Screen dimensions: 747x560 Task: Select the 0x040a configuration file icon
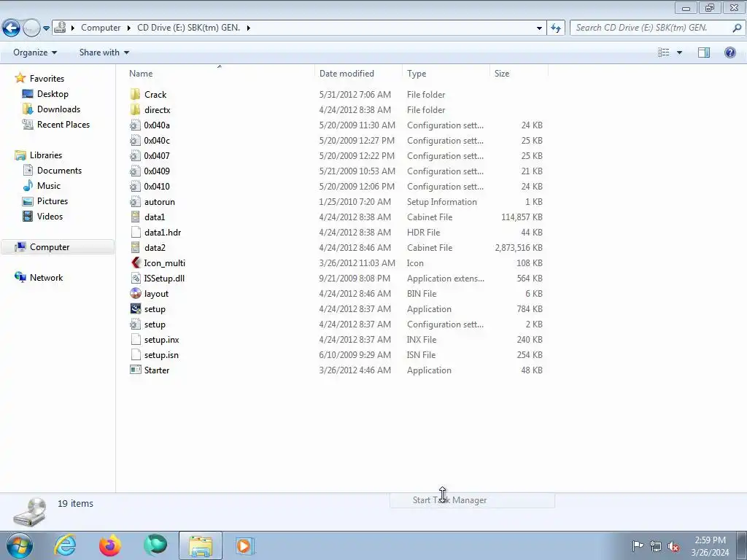tap(135, 125)
